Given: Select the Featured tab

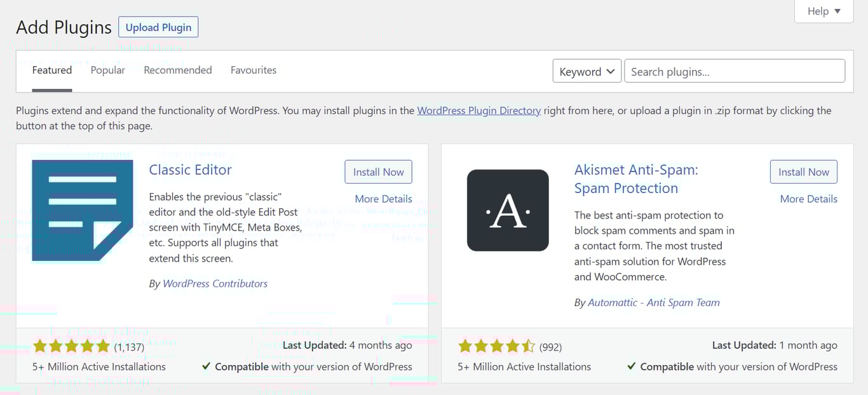Looking at the screenshot, I should 51,70.
